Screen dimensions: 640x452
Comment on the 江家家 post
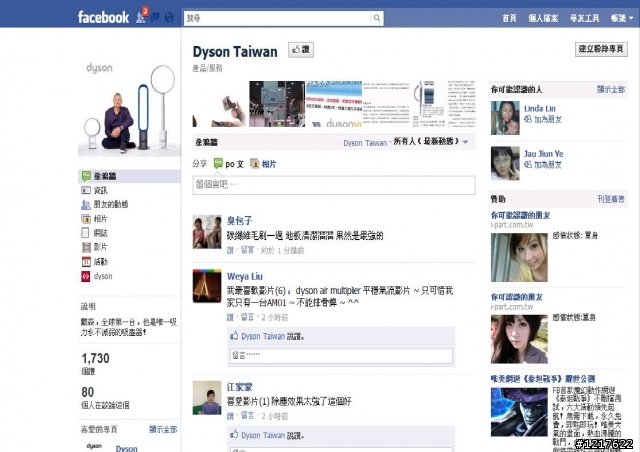pos(247,416)
